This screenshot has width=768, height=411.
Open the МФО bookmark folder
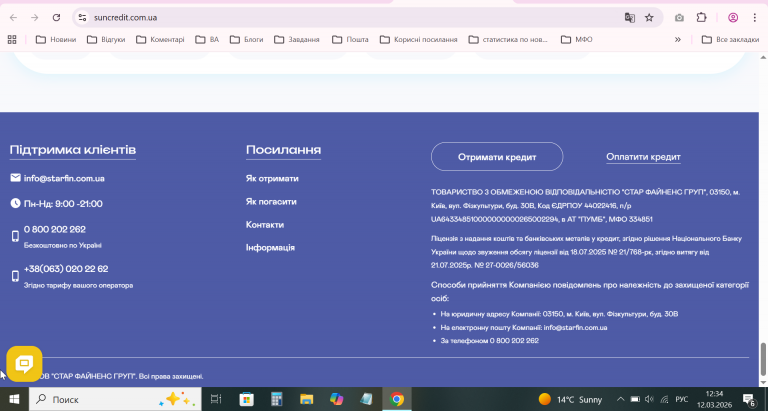(576, 40)
